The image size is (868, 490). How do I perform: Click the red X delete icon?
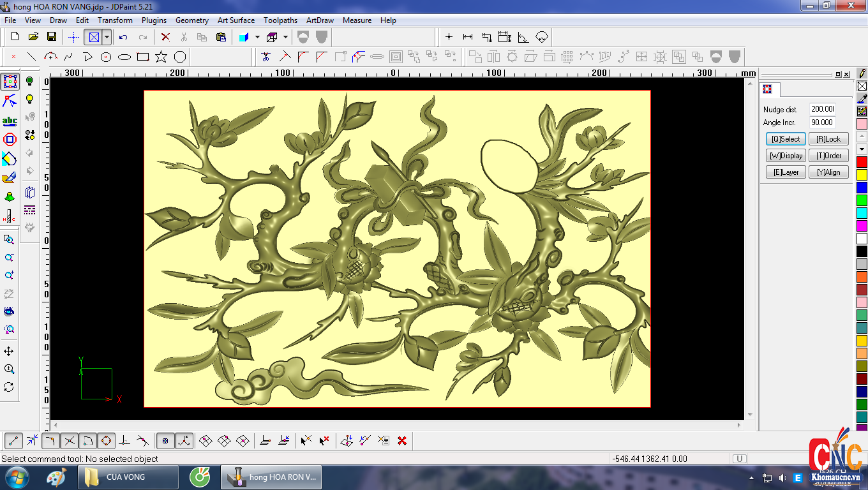click(x=165, y=37)
